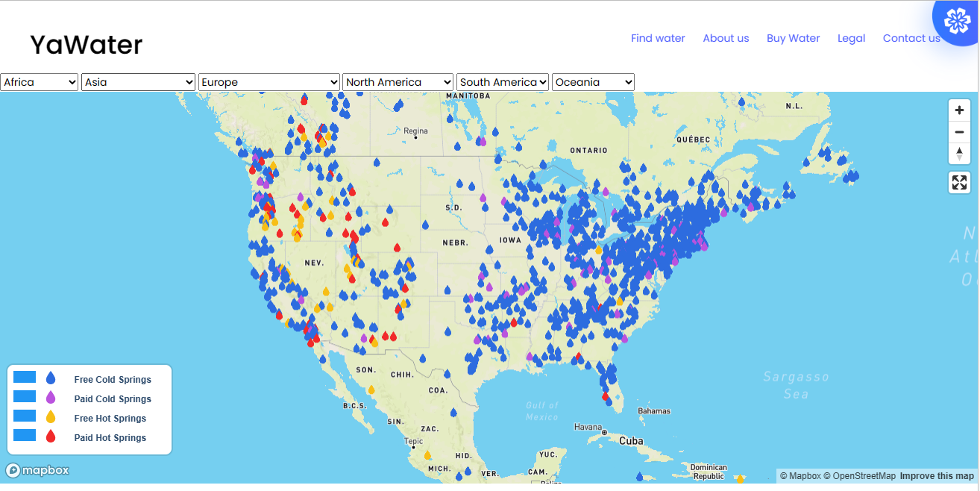Viewport: 980px width, 491px height.
Task: Click the map zoom in plus button
Action: 959,110
